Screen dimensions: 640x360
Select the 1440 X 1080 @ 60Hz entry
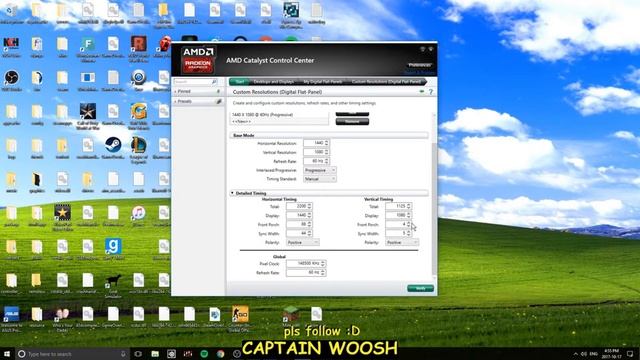point(279,115)
